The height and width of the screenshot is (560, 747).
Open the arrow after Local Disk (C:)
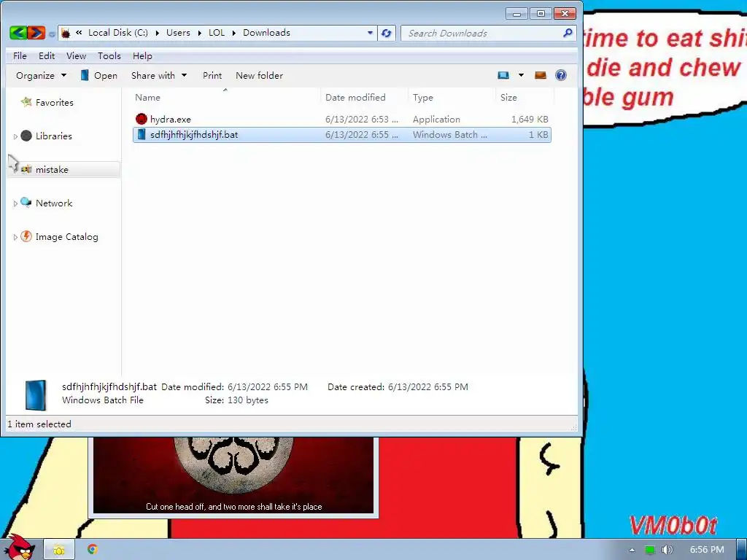click(158, 34)
